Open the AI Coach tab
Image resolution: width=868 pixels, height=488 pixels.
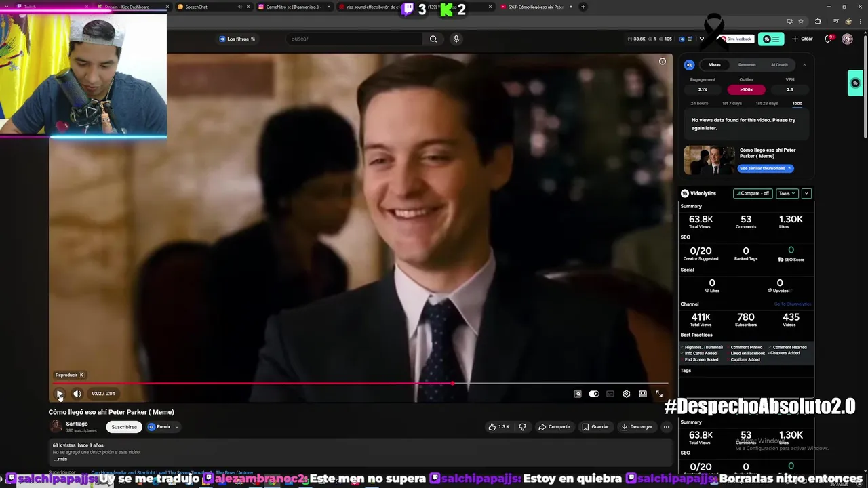tap(779, 65)
